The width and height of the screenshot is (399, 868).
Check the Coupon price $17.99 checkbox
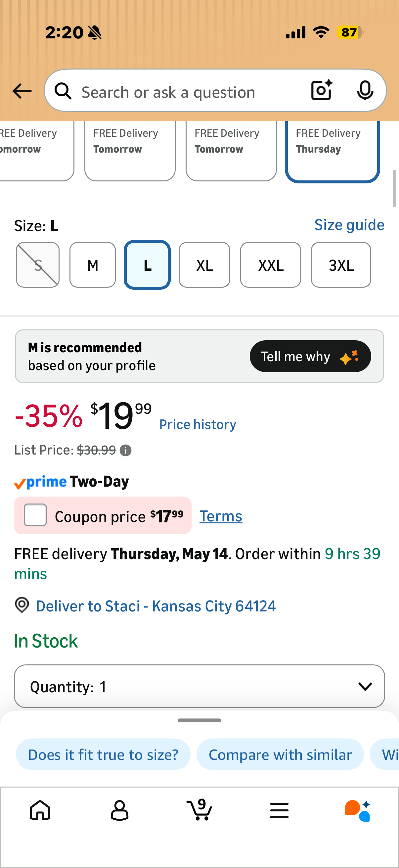click(x=35, y=515)
